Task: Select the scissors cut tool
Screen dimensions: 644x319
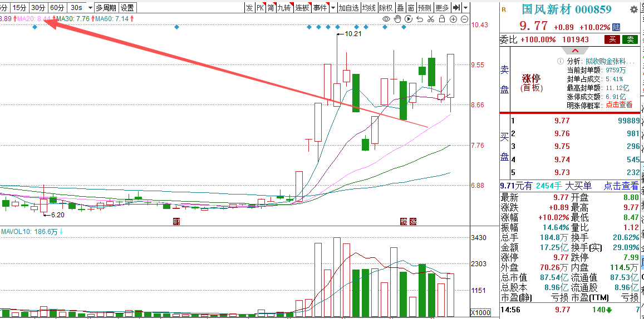Action: (x=430, y=19)
